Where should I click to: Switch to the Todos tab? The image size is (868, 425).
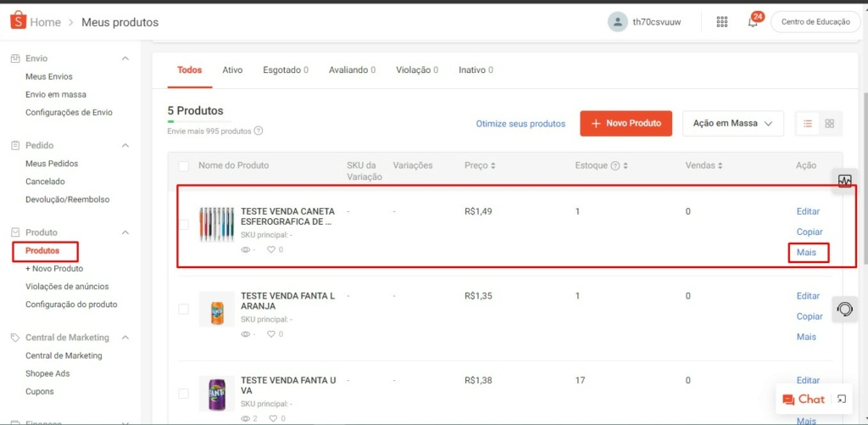[x=189, y=70]
